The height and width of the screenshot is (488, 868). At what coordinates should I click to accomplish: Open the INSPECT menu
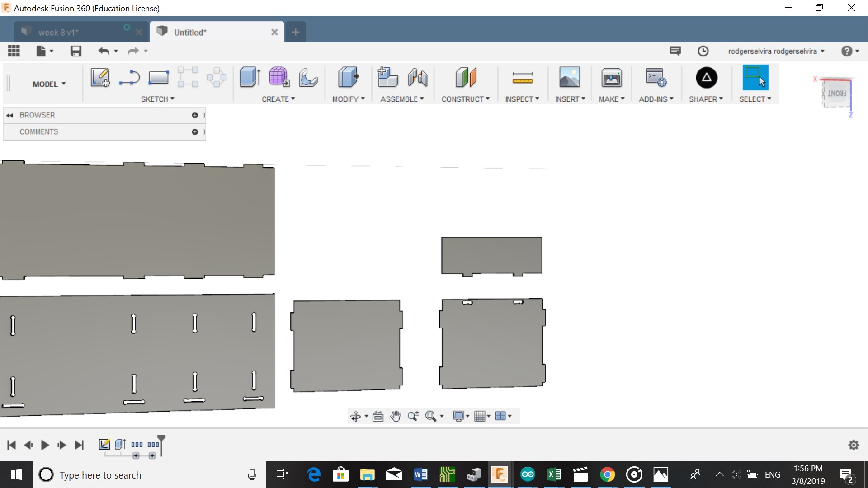[x=522, y=99]
